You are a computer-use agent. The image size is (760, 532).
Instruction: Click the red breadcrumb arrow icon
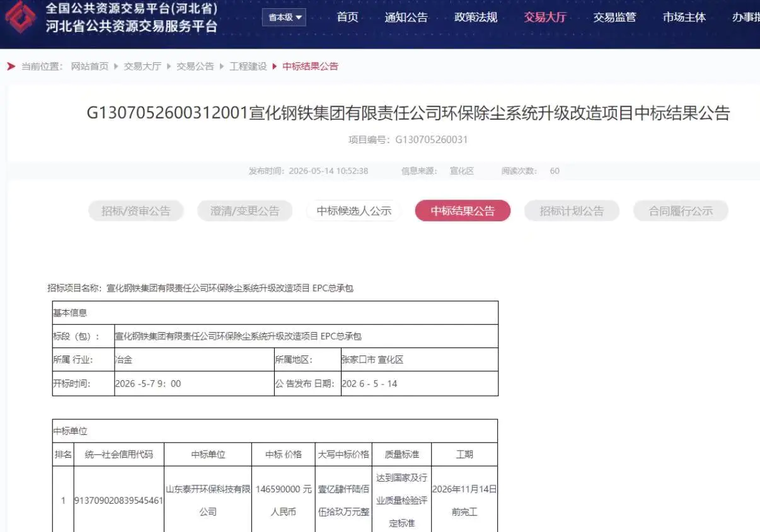11,66
